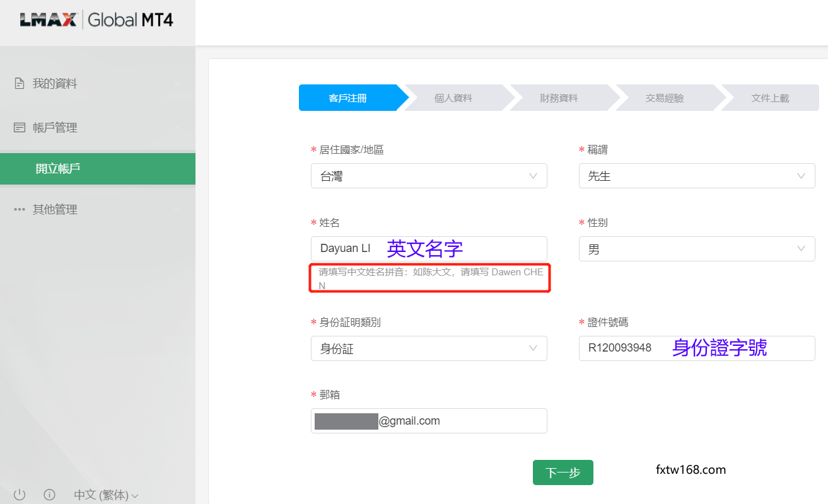Click the LMAX Global MT4 logo
The height and width of the screenshot is (504, 828).
pos(96,20)
